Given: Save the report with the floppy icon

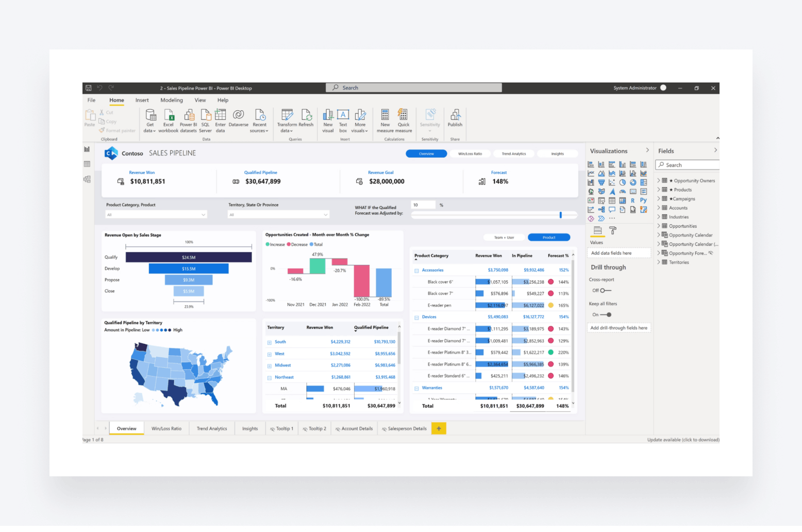Looking at the screenshot, I should coord(89,88).
